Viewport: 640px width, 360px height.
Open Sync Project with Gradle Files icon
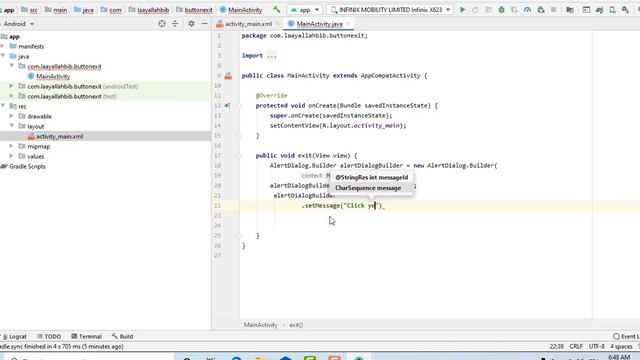pyautogui.click(x=600, y=9)
